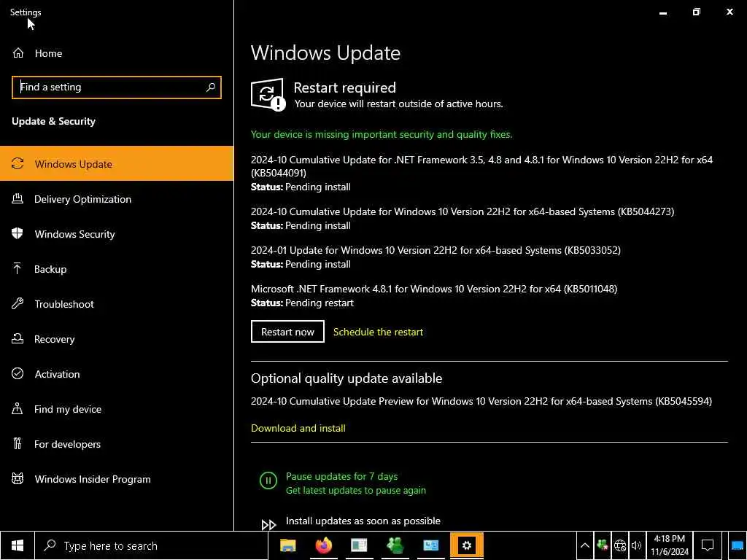Viewport: 747px width, 560px height.
Task: Open the Backup settings page
Action: [117, 269]
